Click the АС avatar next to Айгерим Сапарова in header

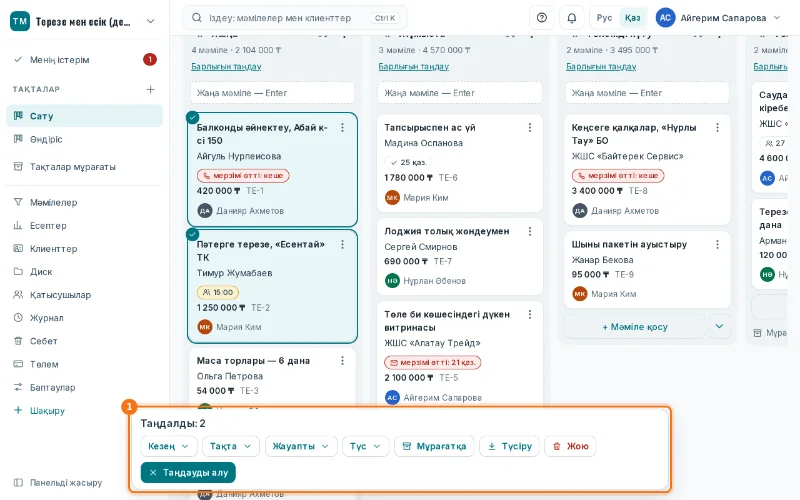pyautogui.click(x=665, y=18)
